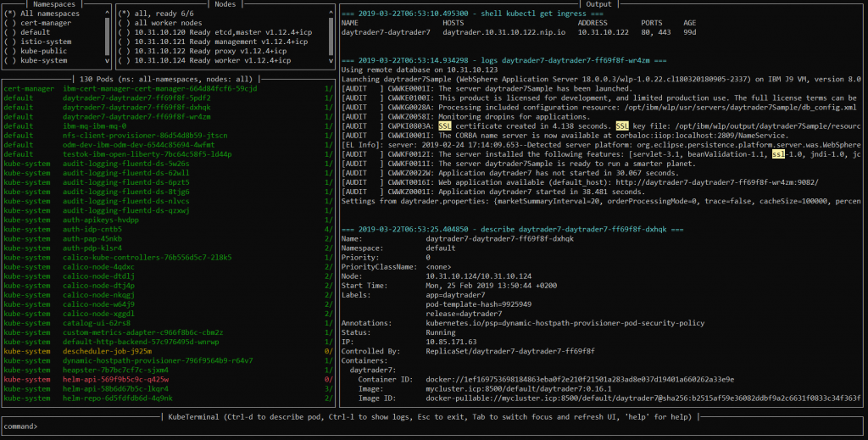Screen dimensions: 868x440
Task: Focus the Output panel title
Action: [596, 4]
